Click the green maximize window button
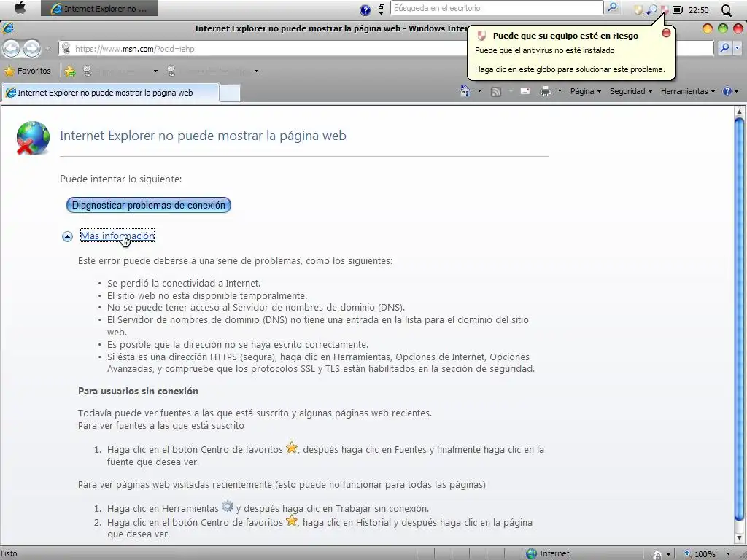The width and height of the screenshot is (747, 560). [723, 28]
